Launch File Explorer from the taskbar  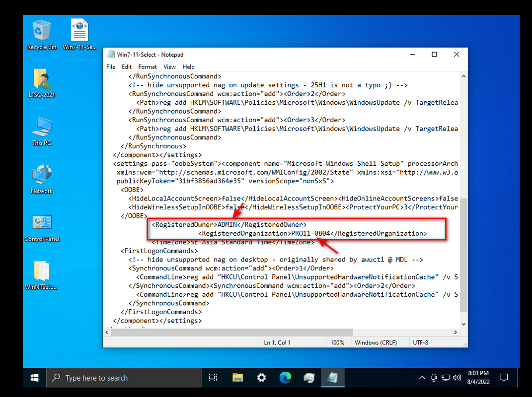(237, 378)
